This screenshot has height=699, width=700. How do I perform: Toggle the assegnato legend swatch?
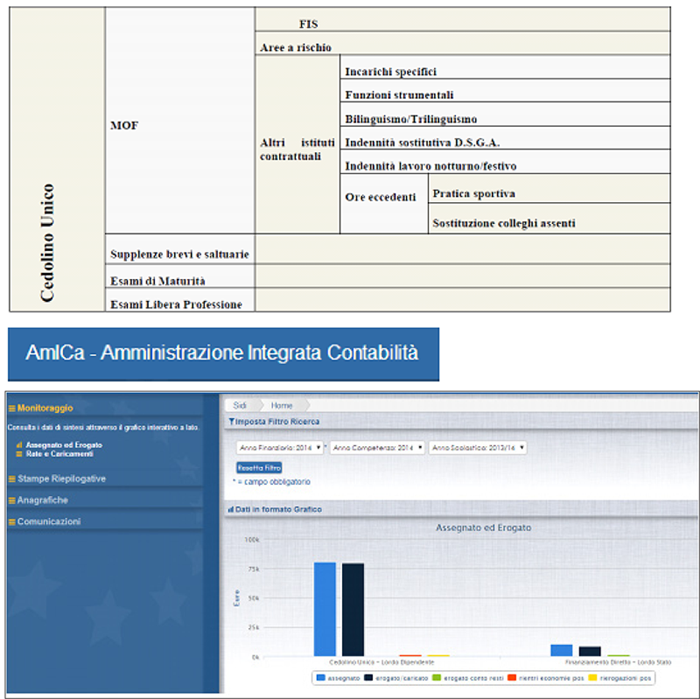321,678
